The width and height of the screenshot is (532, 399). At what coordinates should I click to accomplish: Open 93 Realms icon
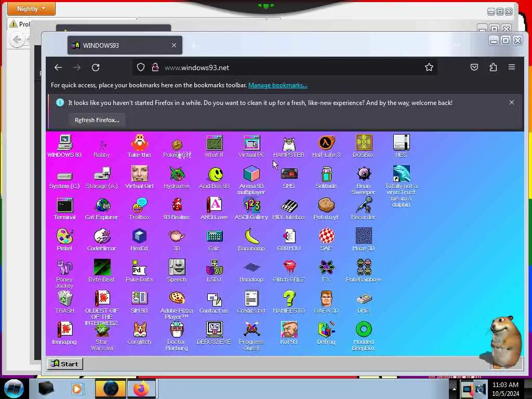177,209
